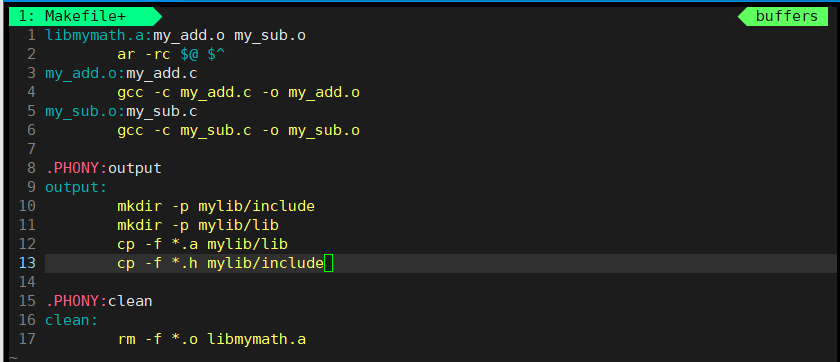This screenshot has width=840, height=362.
Task: Click the green cursor block on line 13
Action: click(328, 263)
